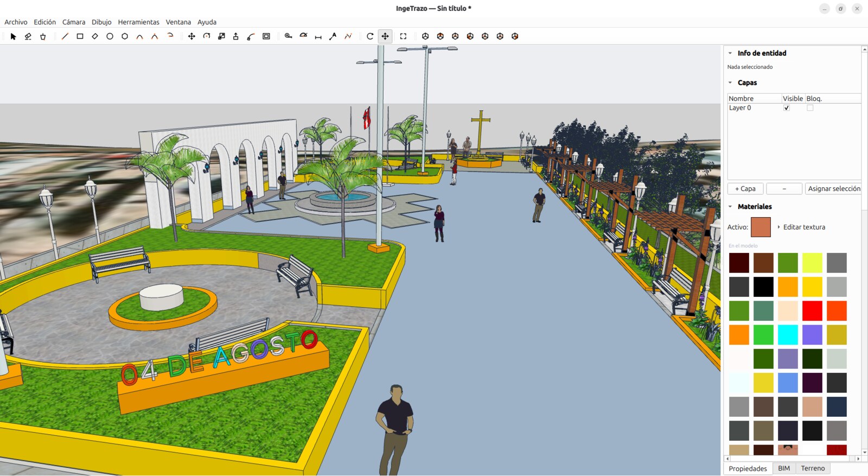This screenshot has height=476, width=868.
Task: Pick the Rotate tool
Action: click(207, 36)
